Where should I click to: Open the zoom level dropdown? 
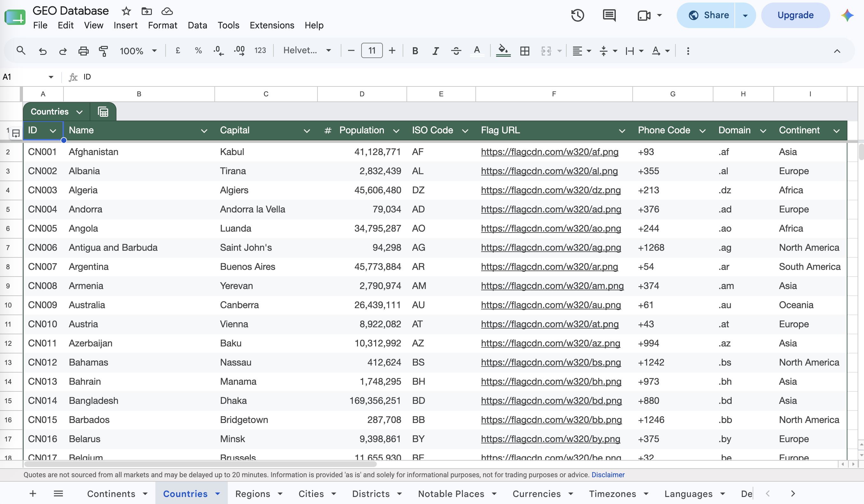[x=138, y=51]
